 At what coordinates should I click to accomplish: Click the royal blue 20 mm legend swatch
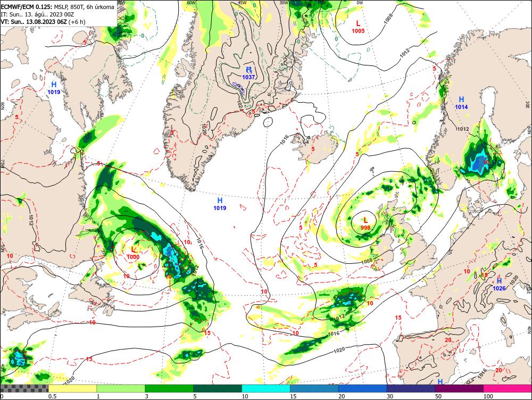pyautogui.click(x=363, y=388)
